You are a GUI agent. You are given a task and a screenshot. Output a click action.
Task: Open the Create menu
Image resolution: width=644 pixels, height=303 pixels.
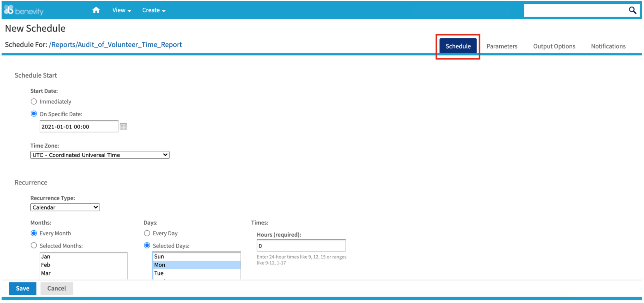pos(153,10)
